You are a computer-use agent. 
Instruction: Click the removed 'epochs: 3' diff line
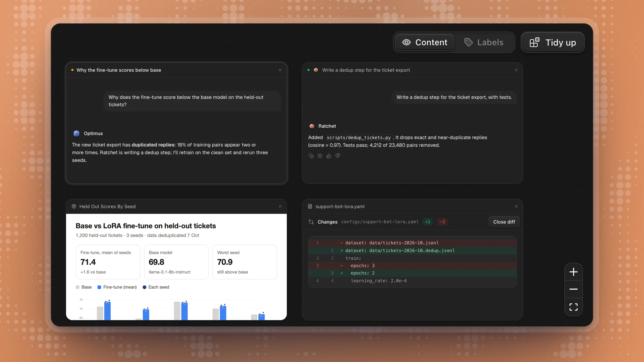(412, 266)
